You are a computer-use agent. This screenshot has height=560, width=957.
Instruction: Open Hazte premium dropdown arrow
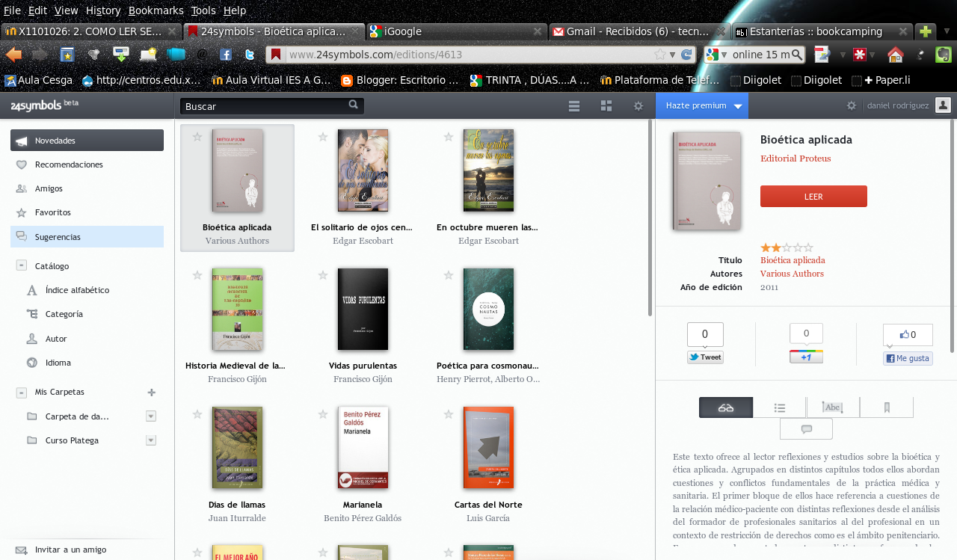click(x=738, y=106)
